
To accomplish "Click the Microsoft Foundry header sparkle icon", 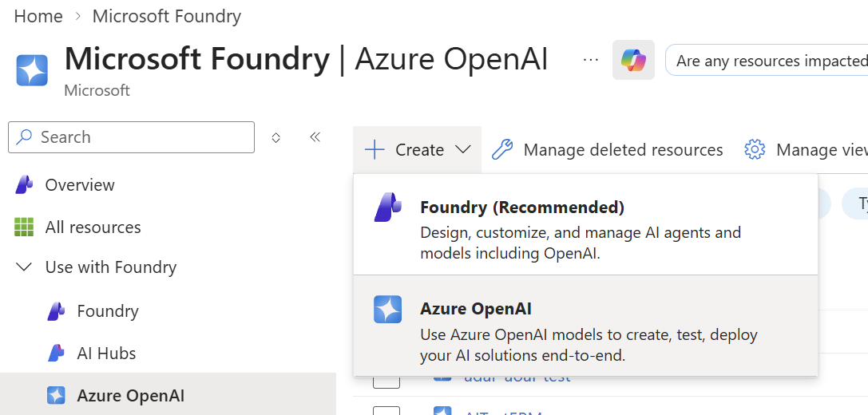I will pos(32,70).
